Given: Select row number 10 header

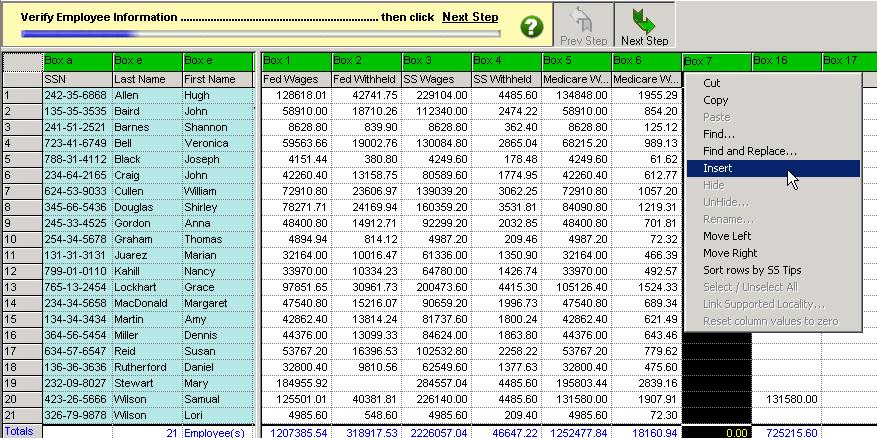Looking at the screenshot, I should click(20, 239).
